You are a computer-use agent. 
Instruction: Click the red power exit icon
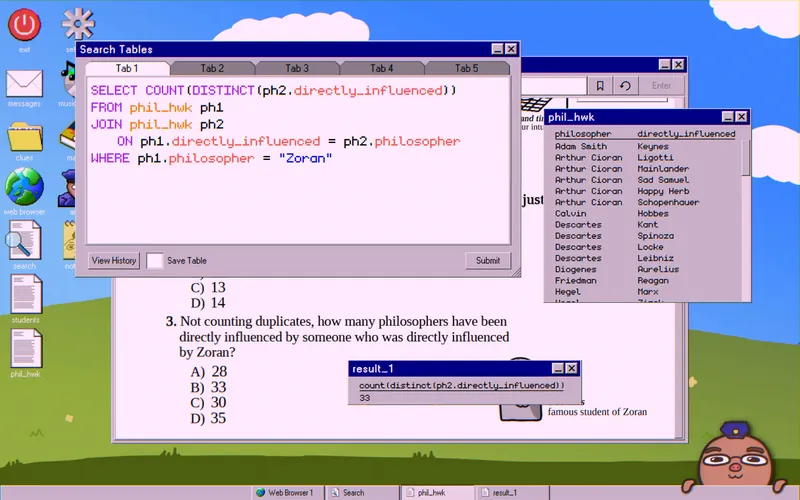24,24
